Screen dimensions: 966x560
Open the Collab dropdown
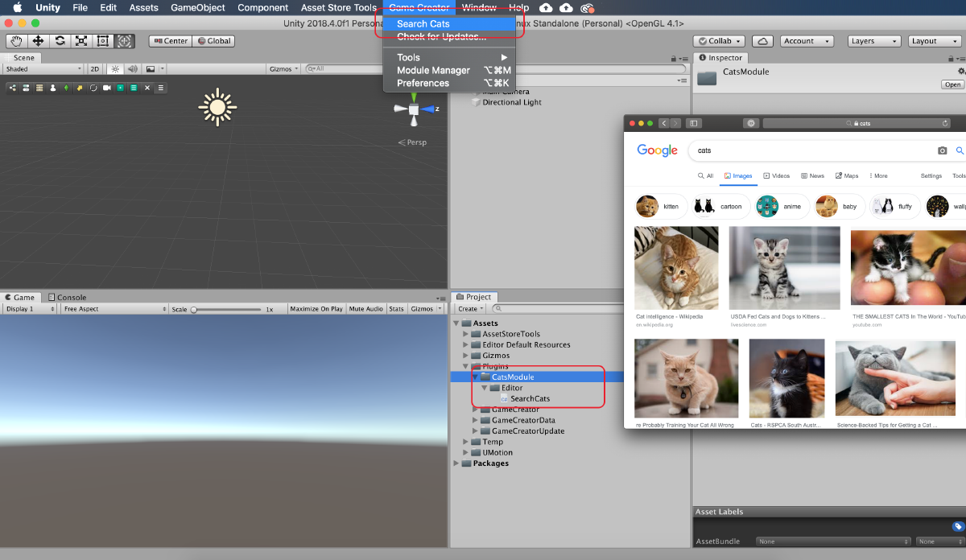click(x=720, y=41)
